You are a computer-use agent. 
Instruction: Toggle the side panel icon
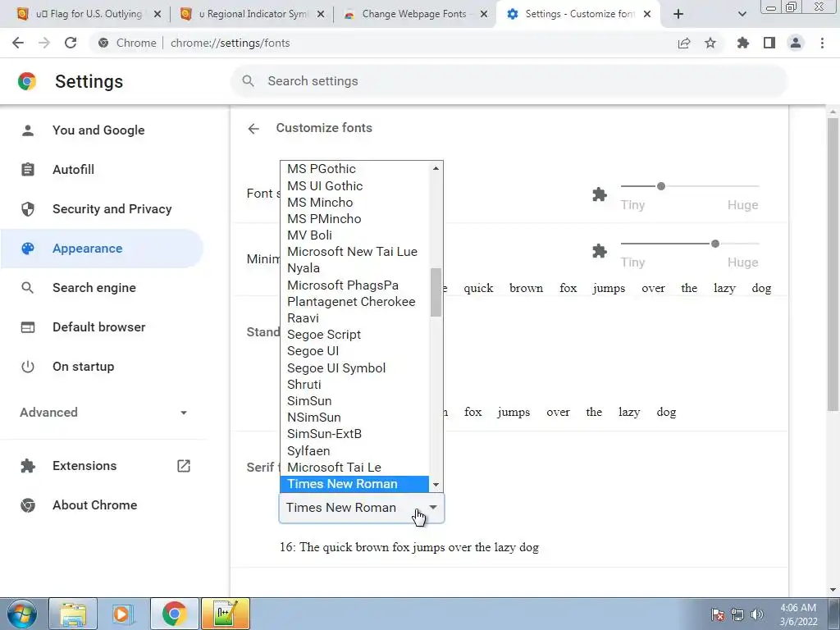[769, 43]
